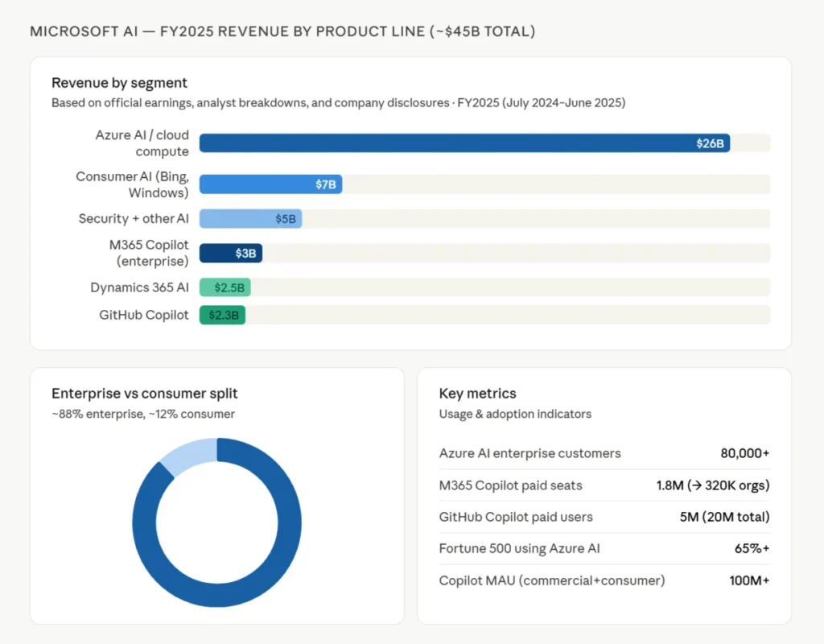This screenshot has height=644, width=824.
Task: Click the Revenue by segment heading
Action: pyautogui.click(x=119, y=83)
